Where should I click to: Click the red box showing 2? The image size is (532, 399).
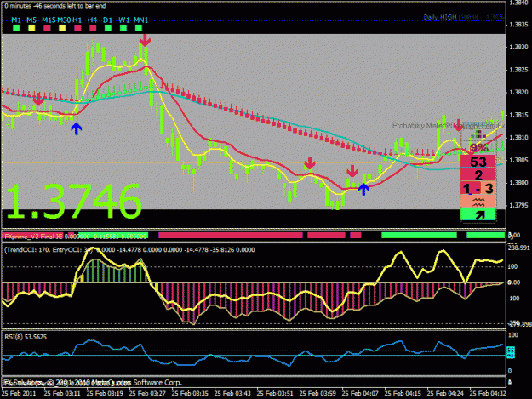[478, 175]
